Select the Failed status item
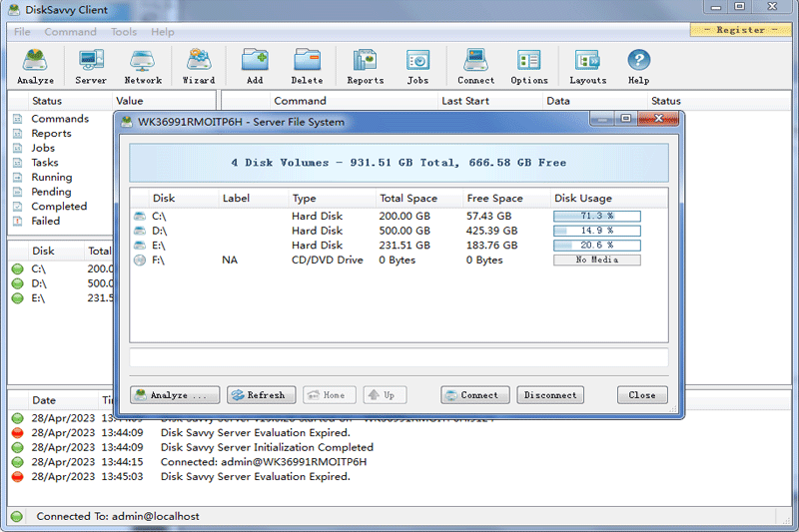Viewport: 799px width, 532px height. point(45,221)
